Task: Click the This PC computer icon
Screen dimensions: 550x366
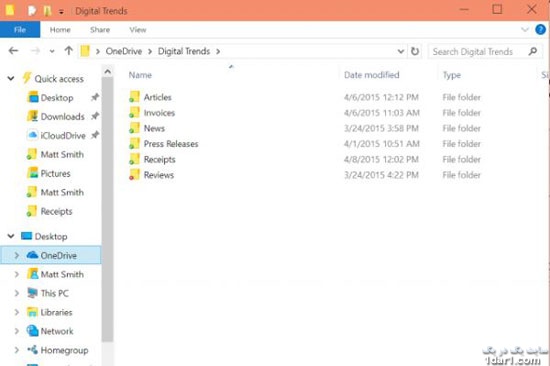Action: point(32,293)
